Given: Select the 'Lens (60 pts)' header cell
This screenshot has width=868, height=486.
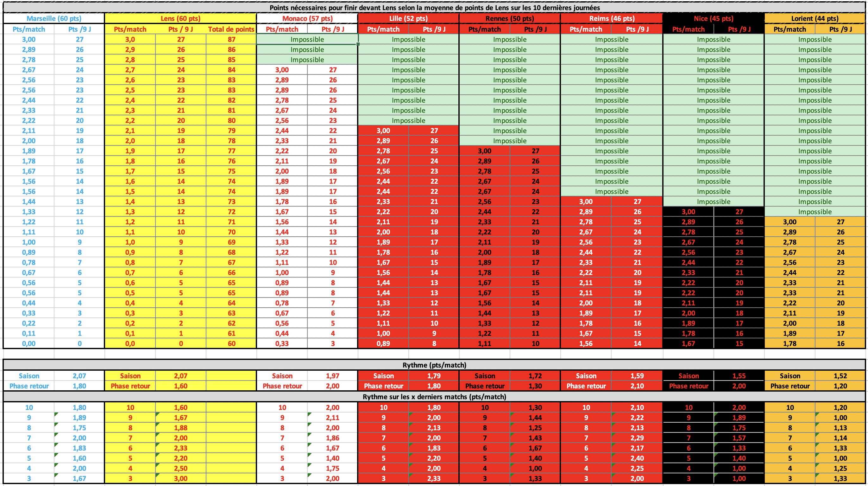Looking at the screenshot, I should click(x=181, y=19).
